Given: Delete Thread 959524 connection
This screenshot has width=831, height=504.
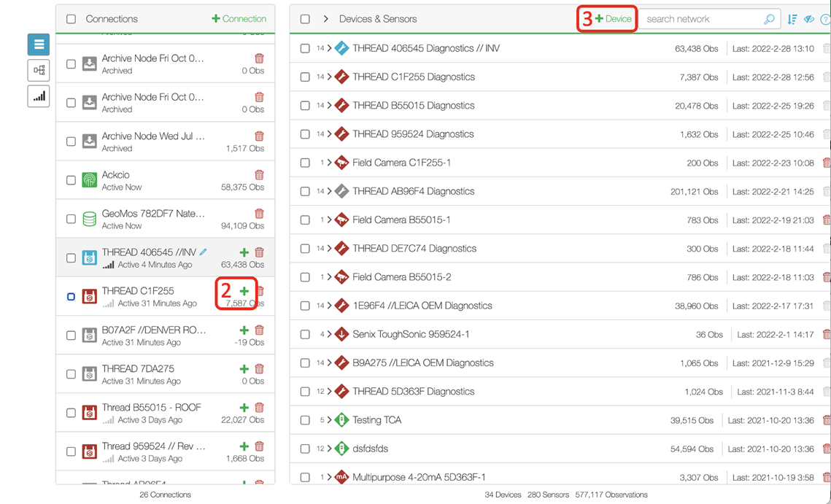Looking at the screenshot, I should (259, 446).
